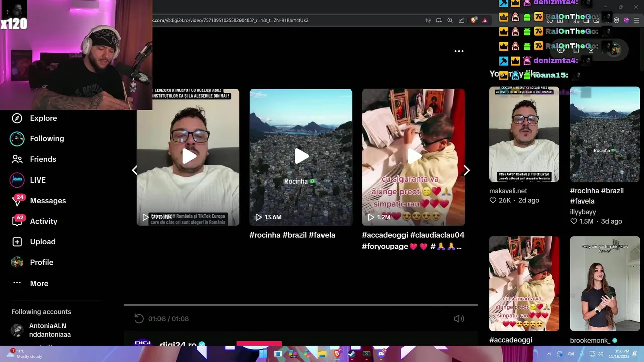Replay the video with the circular replay icon
Image resolution: width=644 pixels, height=362 pixels.
(x=139, y=318)
